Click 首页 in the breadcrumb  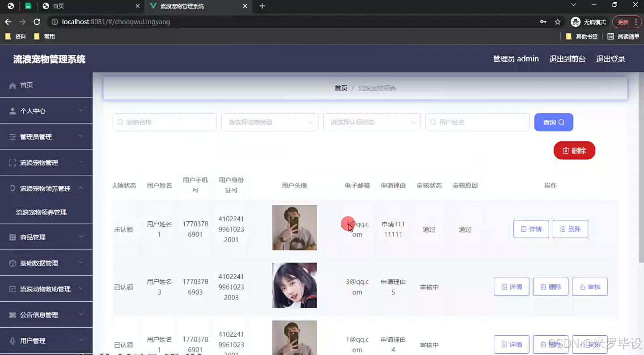(341, 89)
